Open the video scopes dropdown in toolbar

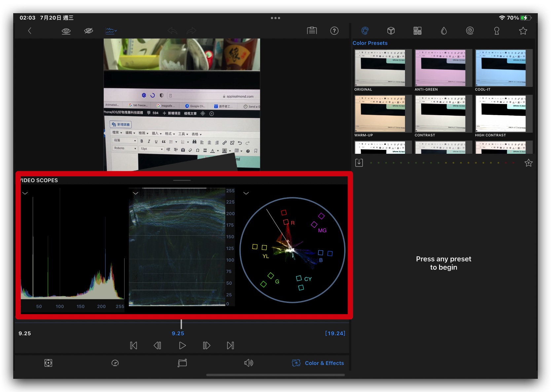click(111, 31)
